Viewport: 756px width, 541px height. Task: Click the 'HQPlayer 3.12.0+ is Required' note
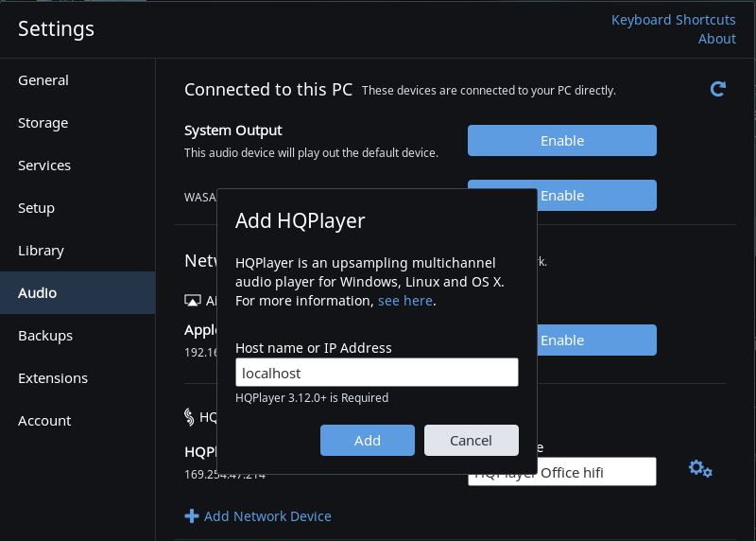pyautogui.click(x=312, y=397)
